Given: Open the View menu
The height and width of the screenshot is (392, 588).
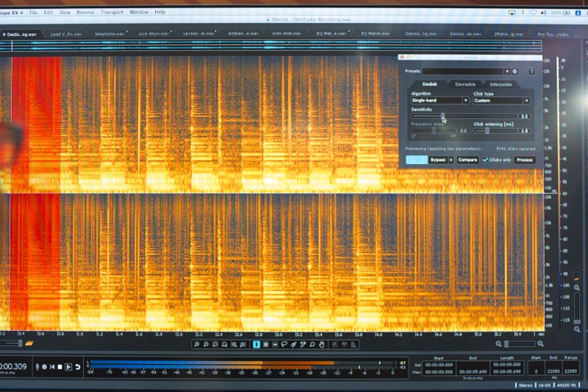Looking at the screenshot, I should click(65, 13).
